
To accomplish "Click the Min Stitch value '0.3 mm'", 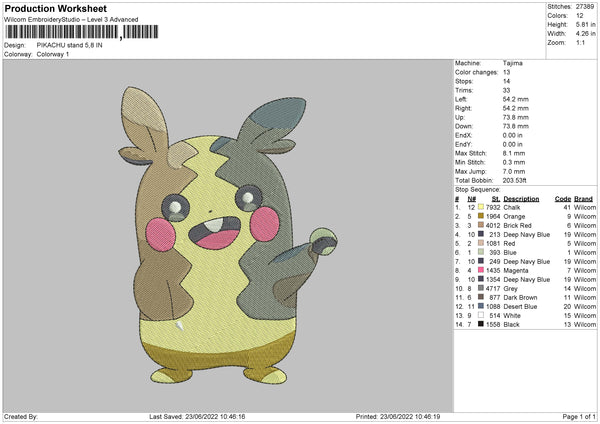I will 514,162.
